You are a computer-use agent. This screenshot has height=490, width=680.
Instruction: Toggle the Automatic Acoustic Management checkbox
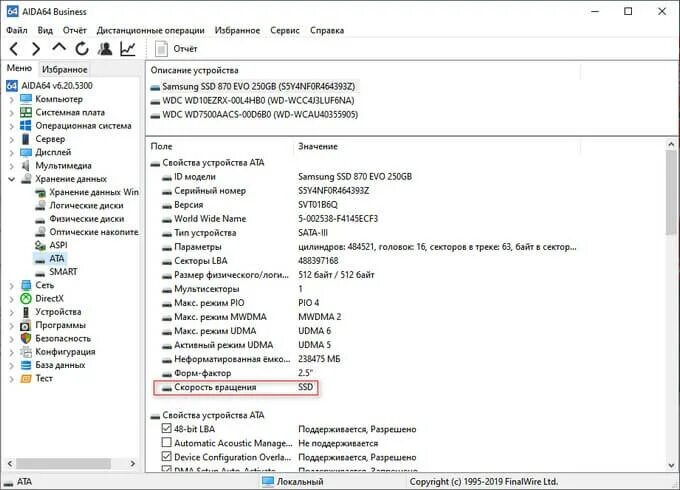(x=167, y=442)
